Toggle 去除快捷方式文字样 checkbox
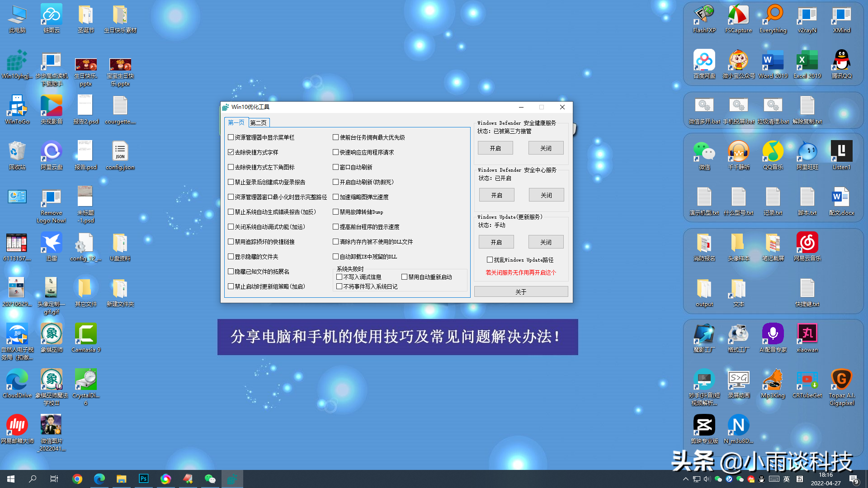The height and width of the screenshot is (488, 868). click(231, 152)
